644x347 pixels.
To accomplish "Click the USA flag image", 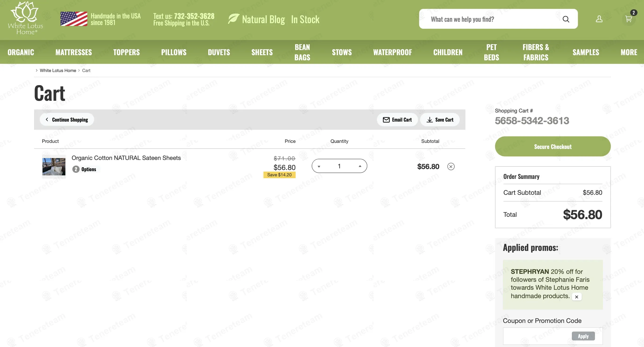I will (x=74, y=19).
